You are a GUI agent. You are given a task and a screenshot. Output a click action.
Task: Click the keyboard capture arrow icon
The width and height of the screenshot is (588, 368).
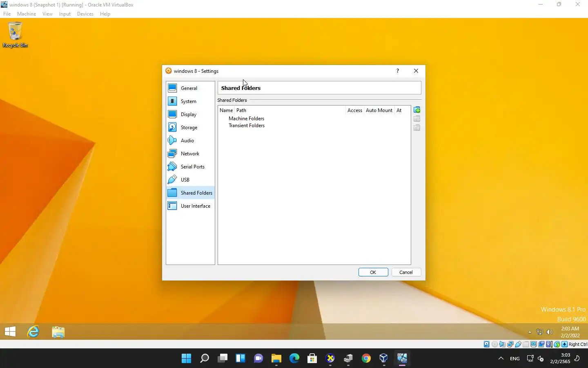(x=565, y=344)
